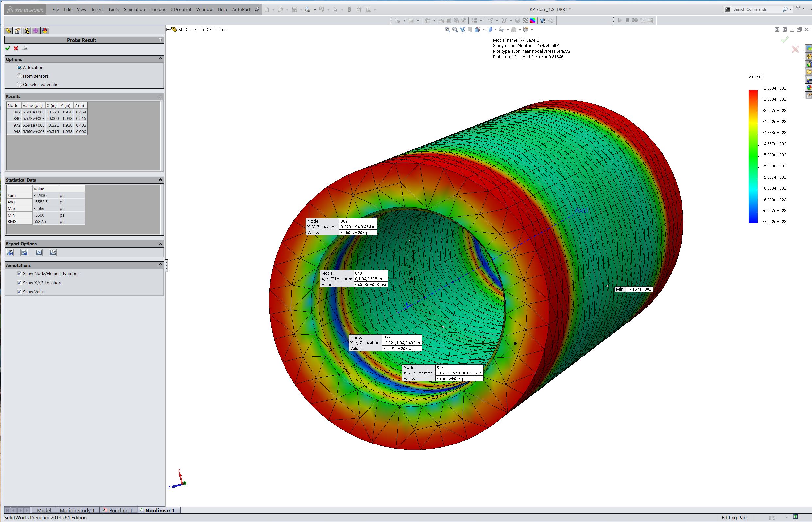Open the FeatureManager design tree tab
Image resolution: width=812 pixels, height=522 pixels.
[x=8, y=31]
